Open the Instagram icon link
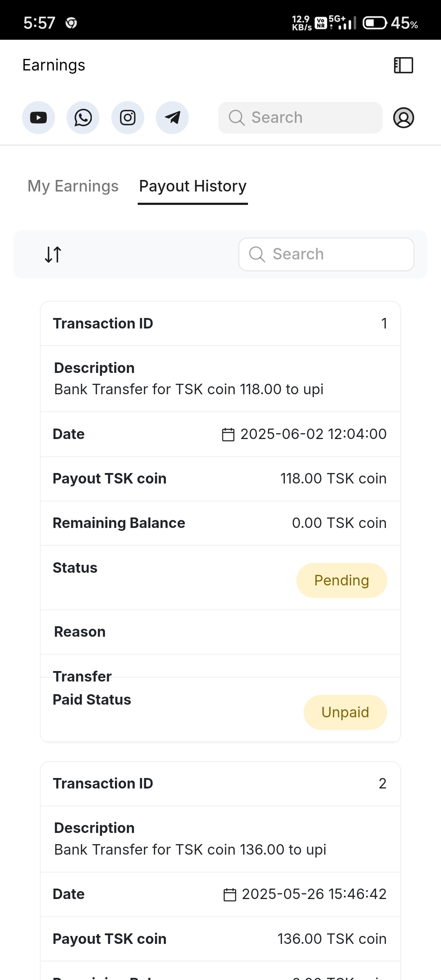The image size is (441, 980). pos(128,117)
